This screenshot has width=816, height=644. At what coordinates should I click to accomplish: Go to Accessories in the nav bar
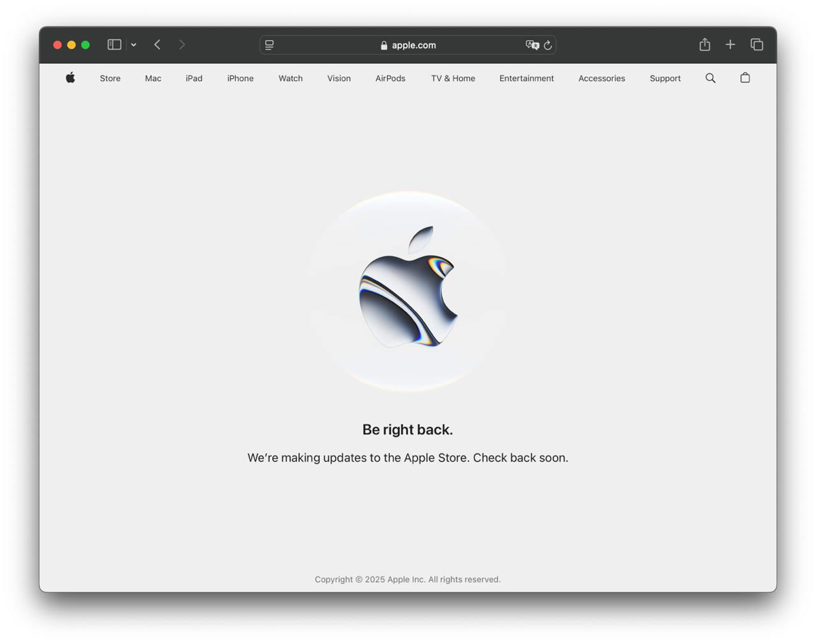tap(602, 78)
